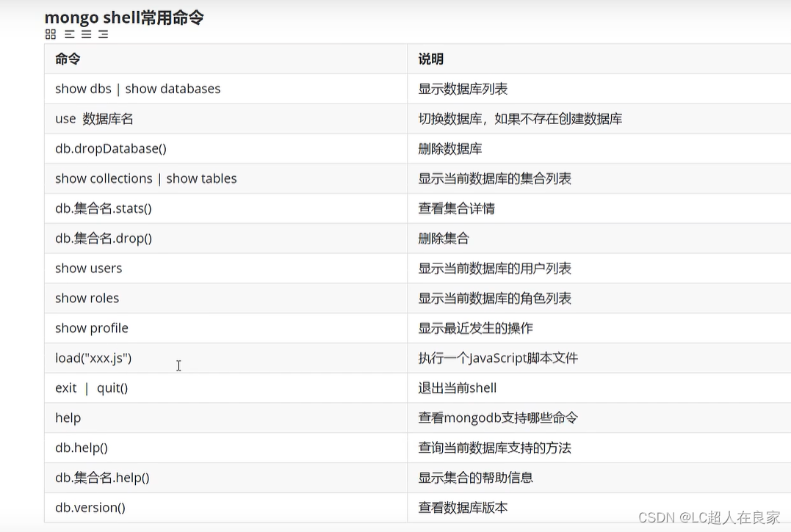Click the align right icon
Viewport: 791px width, 532px height.
(x=104, y=34)
